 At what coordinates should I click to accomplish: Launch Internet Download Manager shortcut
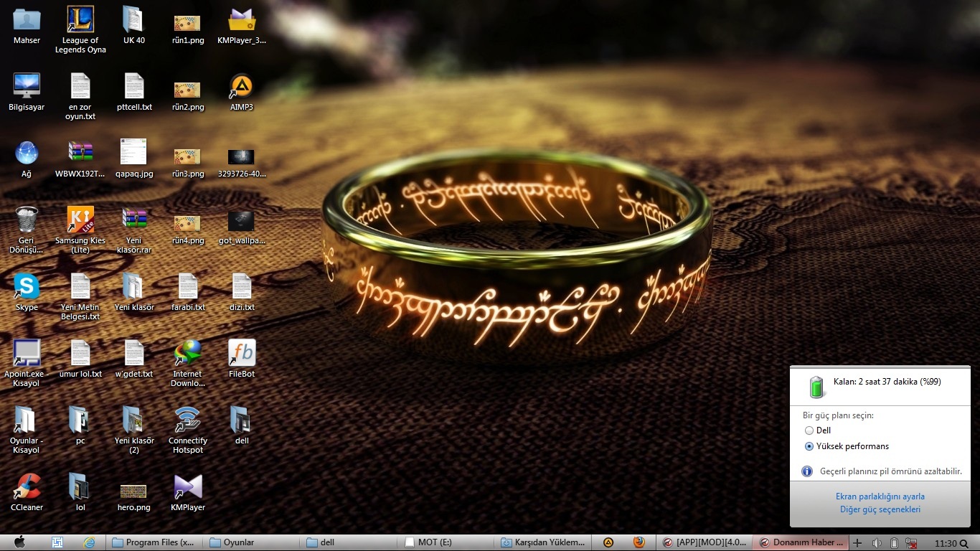point(188,364)
